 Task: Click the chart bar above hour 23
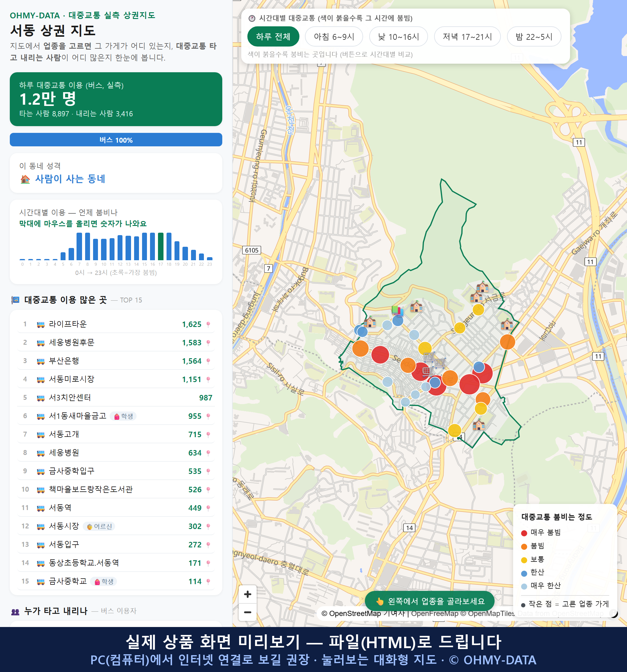pyautogui.click(x=210, y=259)
